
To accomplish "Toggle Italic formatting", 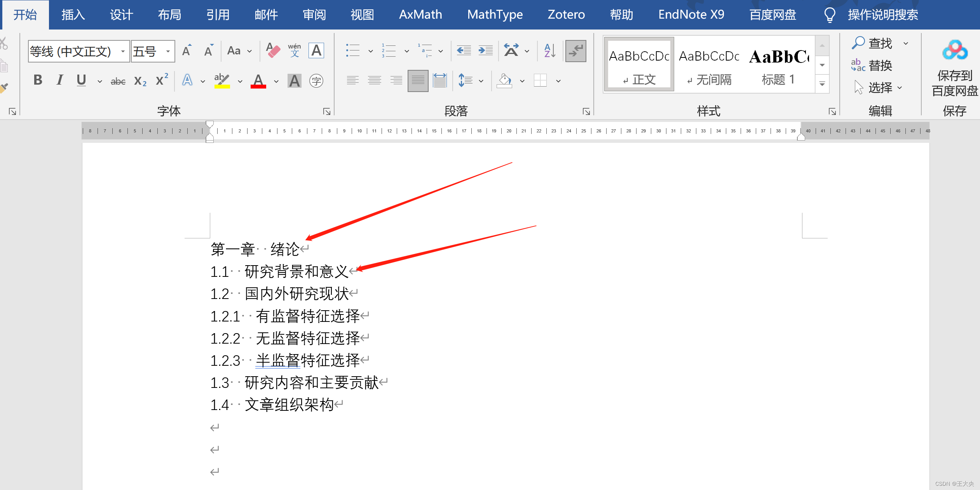I will point(59,80).
